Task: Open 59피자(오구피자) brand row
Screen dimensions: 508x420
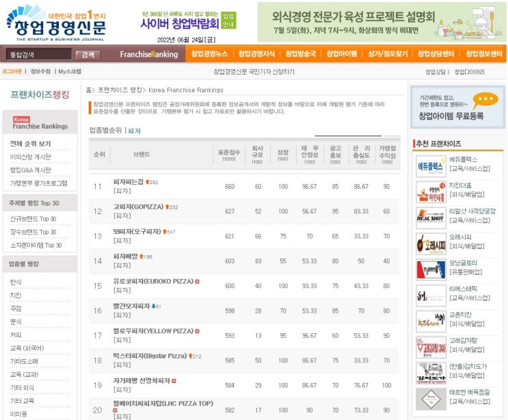Action: (x=244, y=236)
